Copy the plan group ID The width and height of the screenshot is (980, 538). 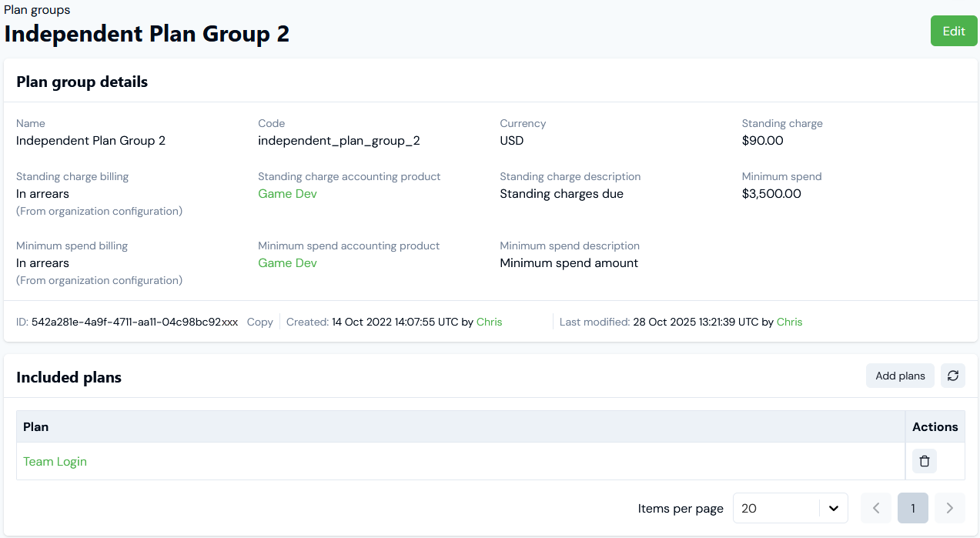click(260, 322)
